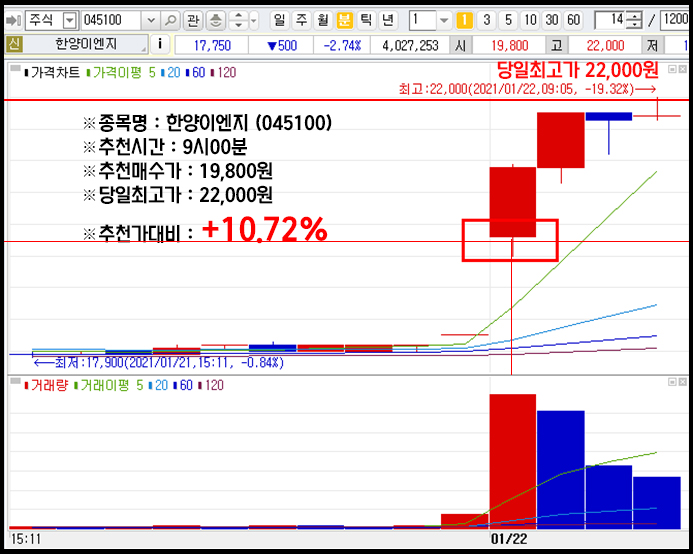Select the 30-minute interval button
Screen dimensions: 693x554
tap(552, 20)
